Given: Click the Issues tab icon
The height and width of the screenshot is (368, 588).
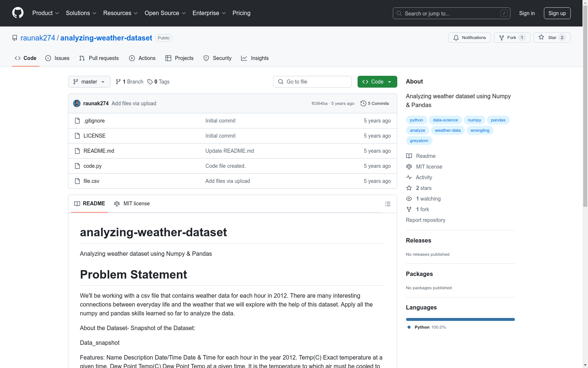Looking at the screenshot, I should coord(48,58).
